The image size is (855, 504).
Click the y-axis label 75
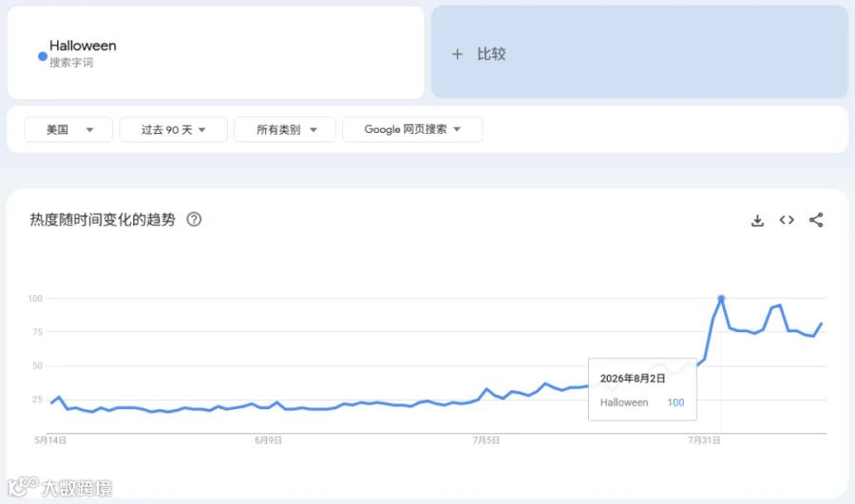click(x=37, y=332)
